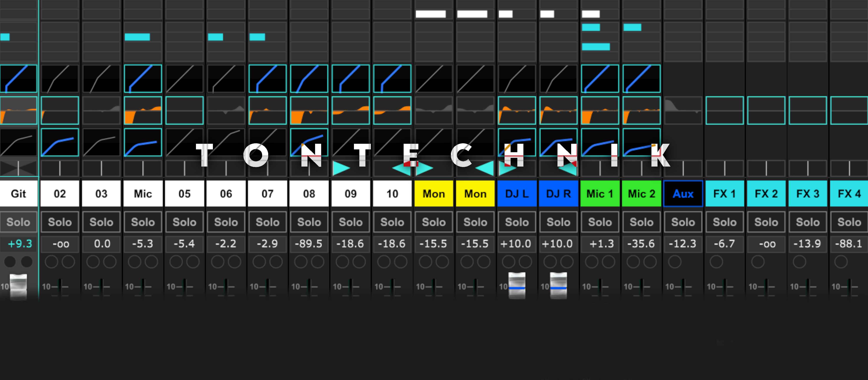Open the gate curve on channel 02

60,79
